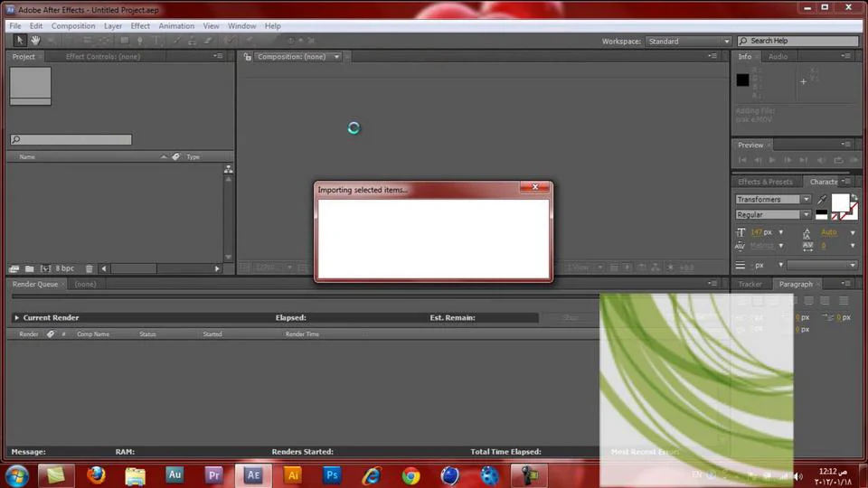The height and width of the screenshot is (488, 868).
Task: Open the Layer menu
Action: pos(113,26)
